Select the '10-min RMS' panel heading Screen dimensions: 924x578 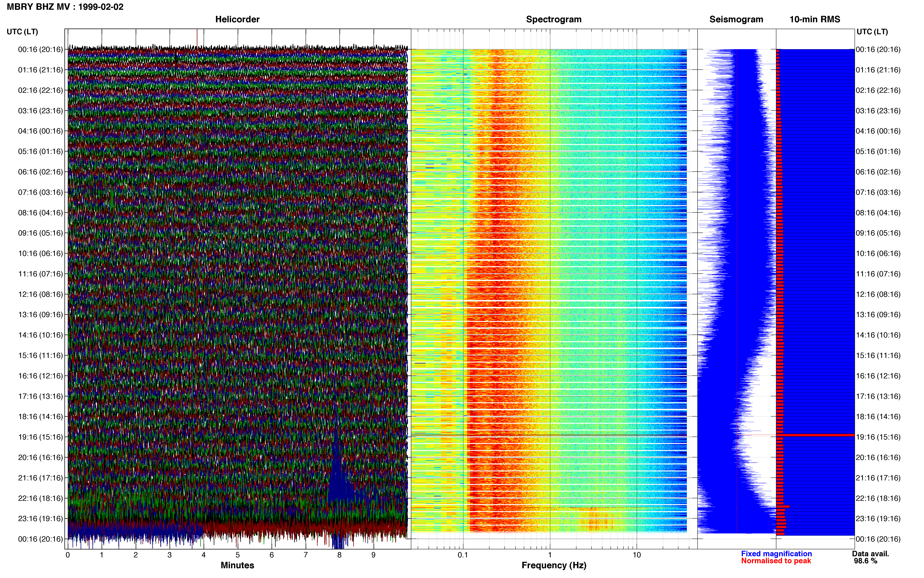click(x=815, y=20)
